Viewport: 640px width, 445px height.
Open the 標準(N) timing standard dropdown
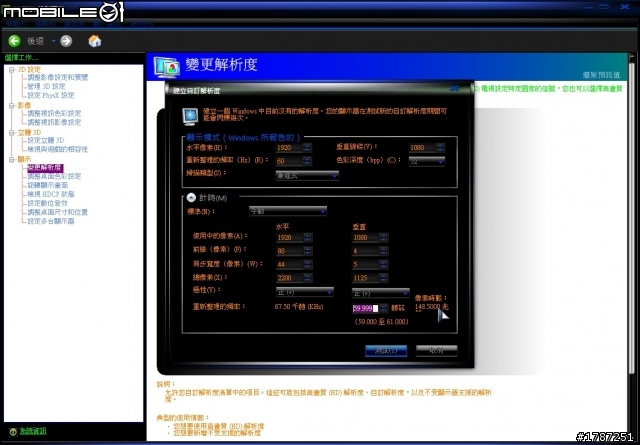click(288, 211)
